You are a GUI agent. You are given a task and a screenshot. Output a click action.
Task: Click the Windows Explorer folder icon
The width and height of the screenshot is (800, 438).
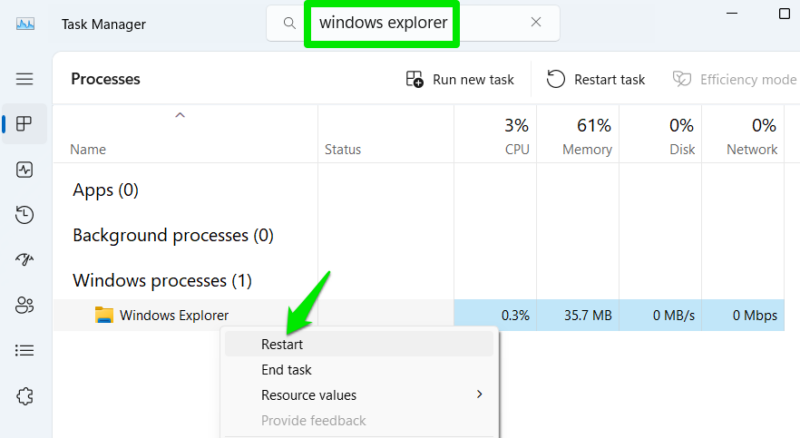[104, 315]
